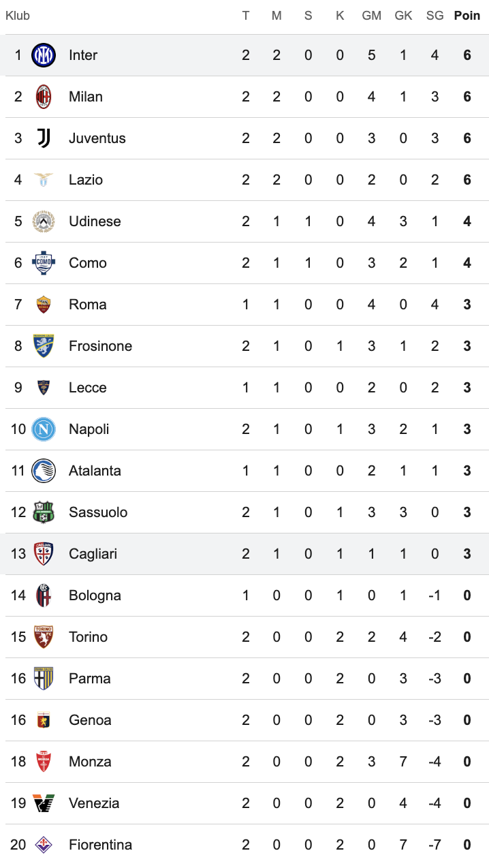Click the Atalanta club crest icon
Screen dimensions: 489x868
point(44,471)
